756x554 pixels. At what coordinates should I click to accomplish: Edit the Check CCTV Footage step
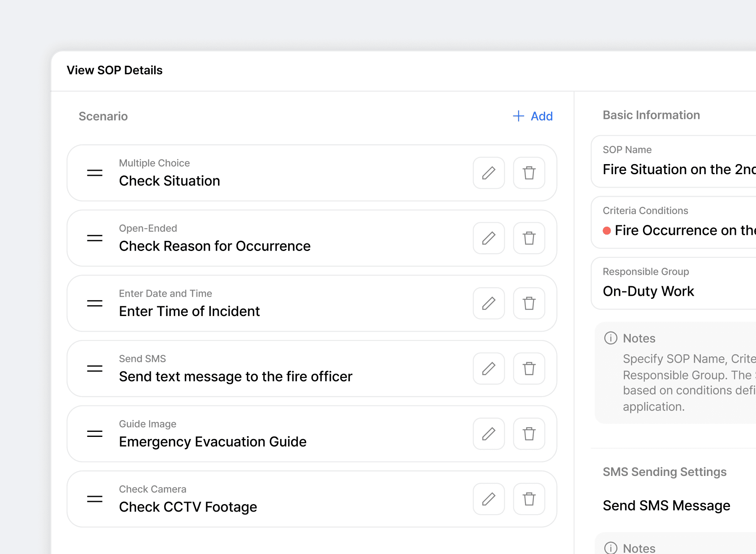488,499
